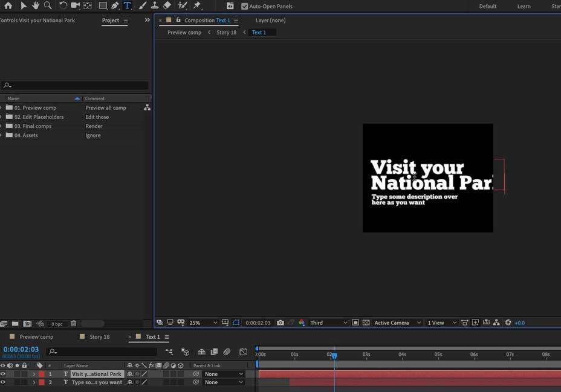
Task: Expand the Visit y...ational Park layer properties
Action: click(34, 374)
